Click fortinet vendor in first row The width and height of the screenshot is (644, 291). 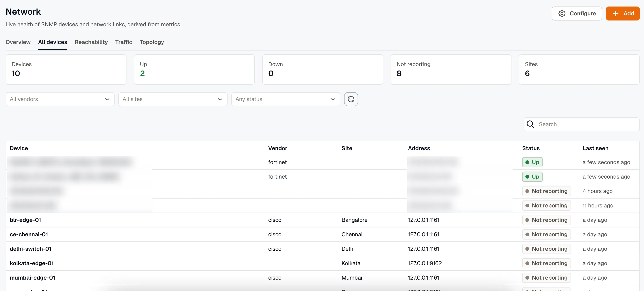tap(277, 162)
